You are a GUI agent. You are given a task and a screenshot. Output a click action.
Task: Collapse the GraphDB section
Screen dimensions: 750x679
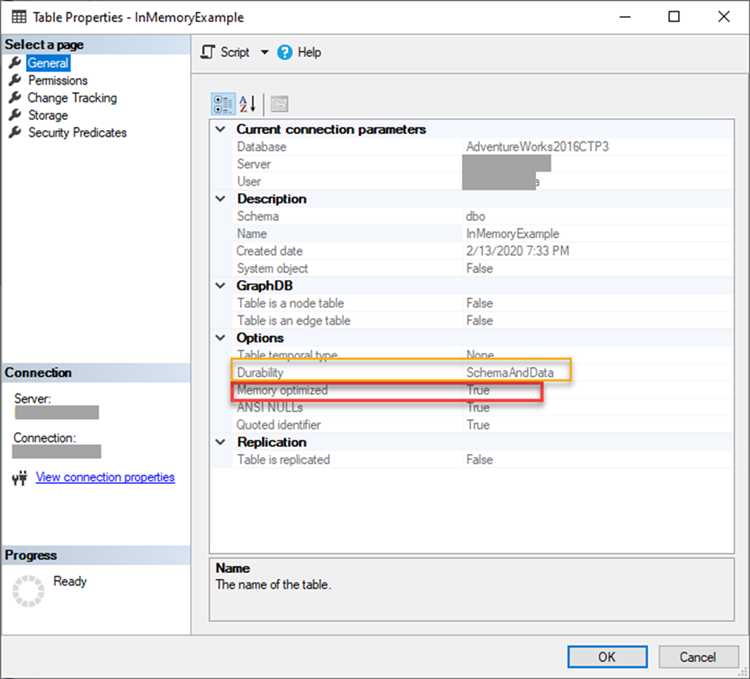pyautogui.click(x=221, y=286)
